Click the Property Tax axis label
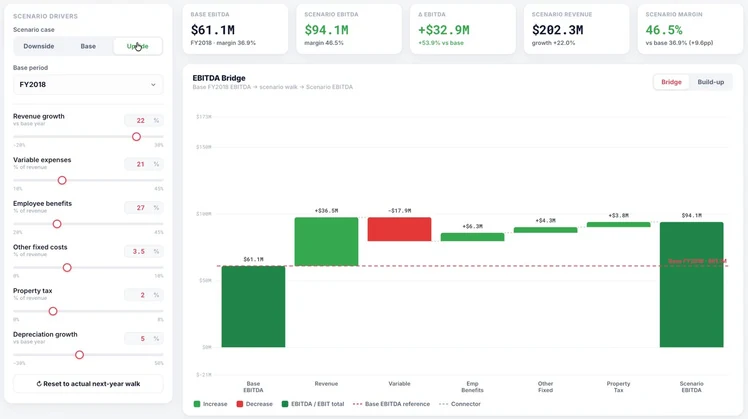 [x=618, y=387]
